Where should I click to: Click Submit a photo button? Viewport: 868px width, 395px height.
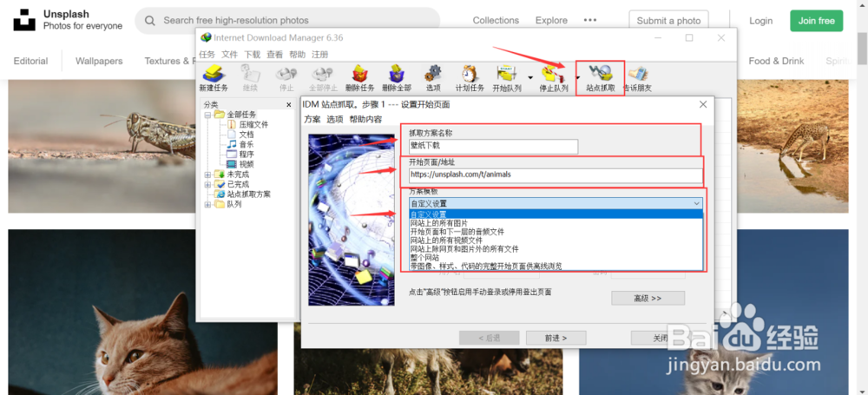668,21
